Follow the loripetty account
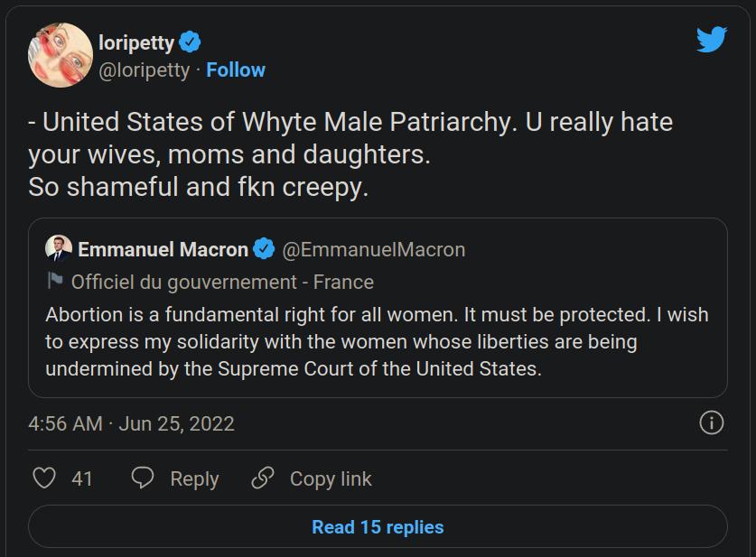This screenshot has width=756, height=557. coord(236,70)
